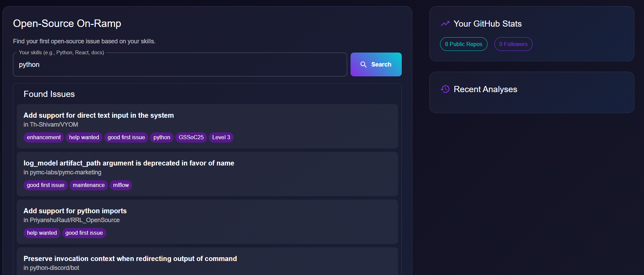644x275 pixels.
Task: Click the 8 Public Repos chip
Action: 464,44
